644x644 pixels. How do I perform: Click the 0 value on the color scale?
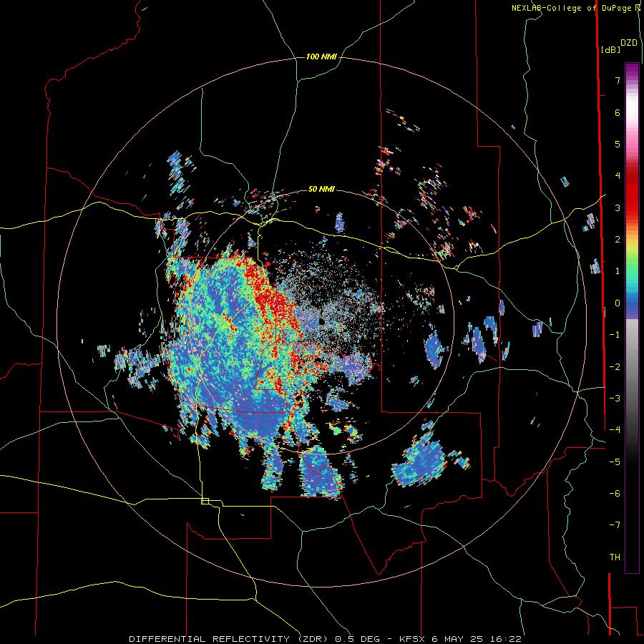click(x=618, y=303)
